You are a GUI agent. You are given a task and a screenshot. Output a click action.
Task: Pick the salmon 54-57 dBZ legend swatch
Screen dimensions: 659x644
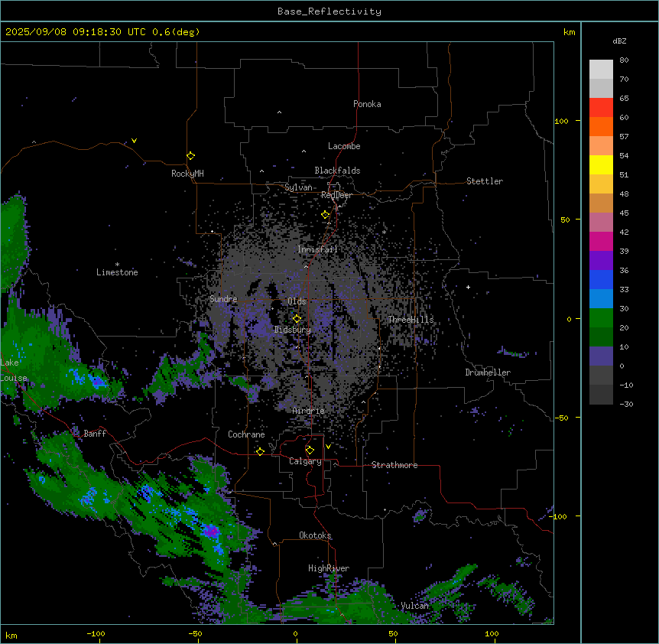(x=601, y=145)
